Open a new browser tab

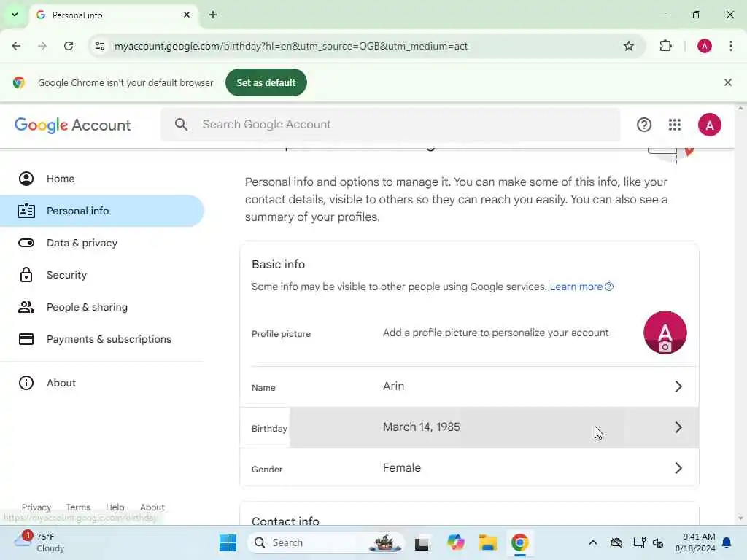[213, 15]
